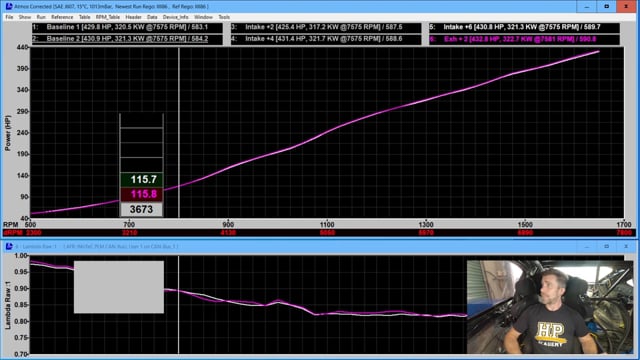Screen dimensions: 640x360
Task: Select run 5 Intake +6 legend entry
Action: tap(524, 27)
